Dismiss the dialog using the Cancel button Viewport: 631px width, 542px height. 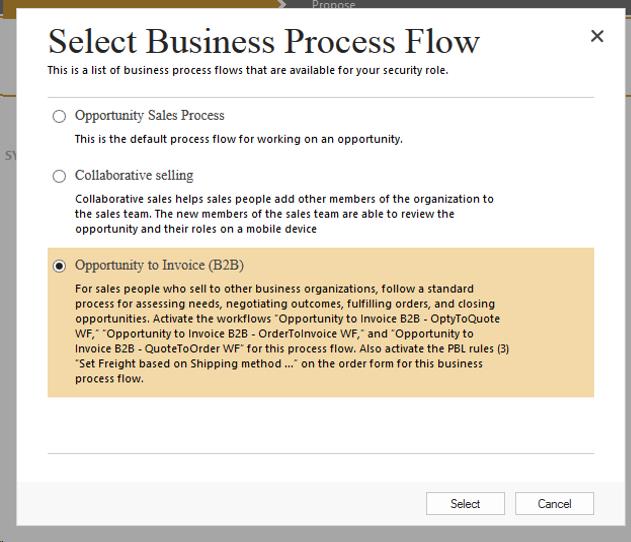(554, 503)
